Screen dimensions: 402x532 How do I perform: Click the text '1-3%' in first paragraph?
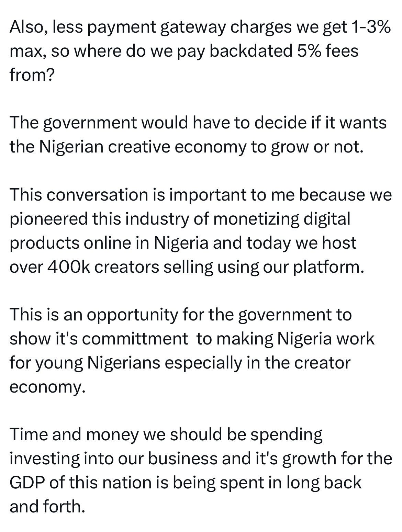click(369, 27)
